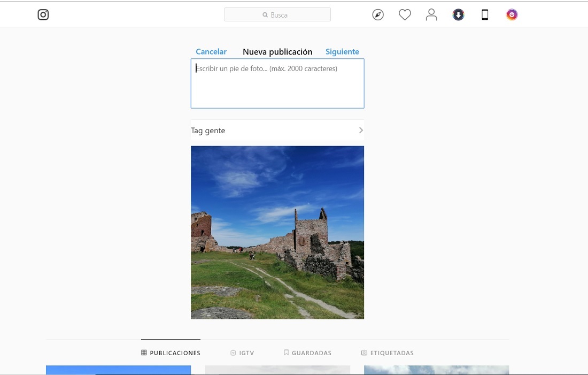This screenshot has width=588, height=375.
Task: Click the magnifier icon in Busca
Action: (265, 15)
